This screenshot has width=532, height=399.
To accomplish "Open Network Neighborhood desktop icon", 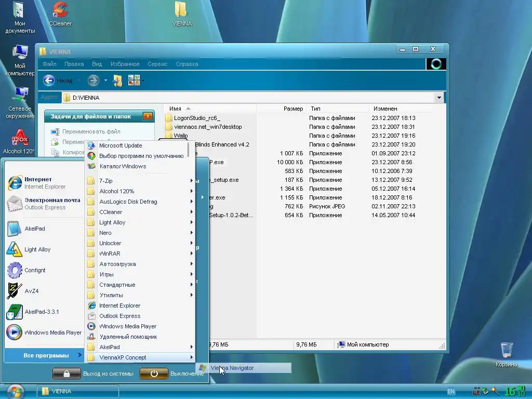I will tap(20, 103).
